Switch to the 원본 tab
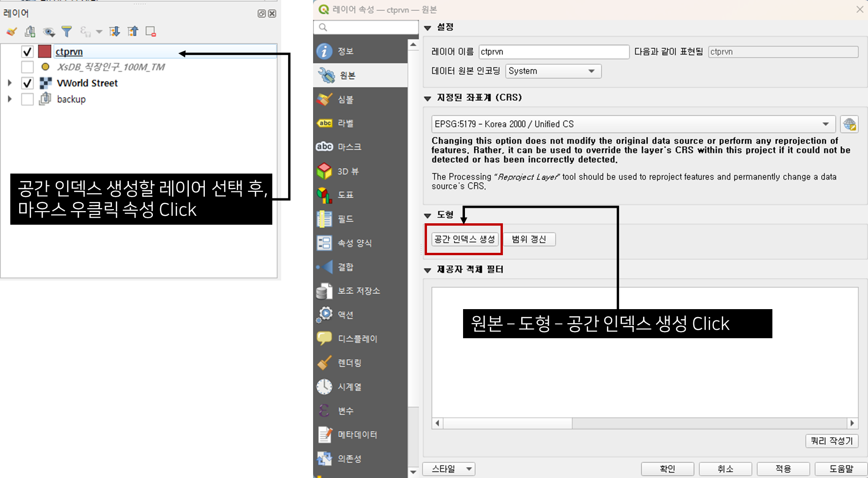This screenshot has height=478, width=868. click(360, 75)
